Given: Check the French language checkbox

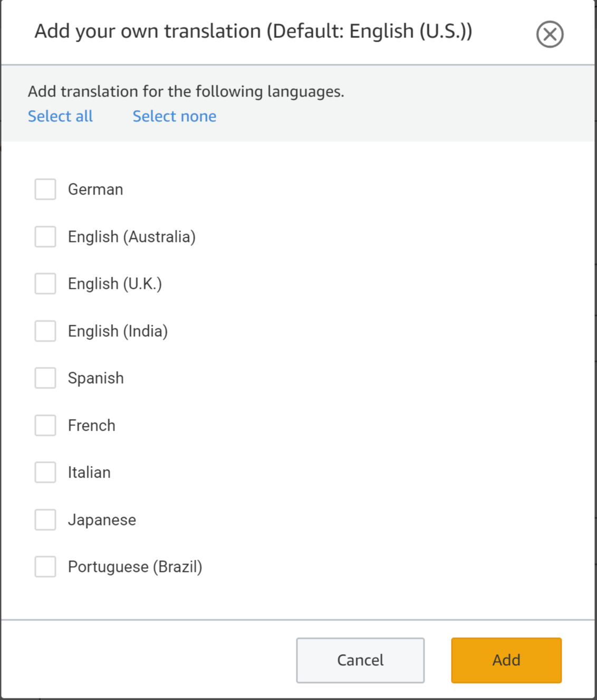Looking at the screenshot, I should [45, 425].
